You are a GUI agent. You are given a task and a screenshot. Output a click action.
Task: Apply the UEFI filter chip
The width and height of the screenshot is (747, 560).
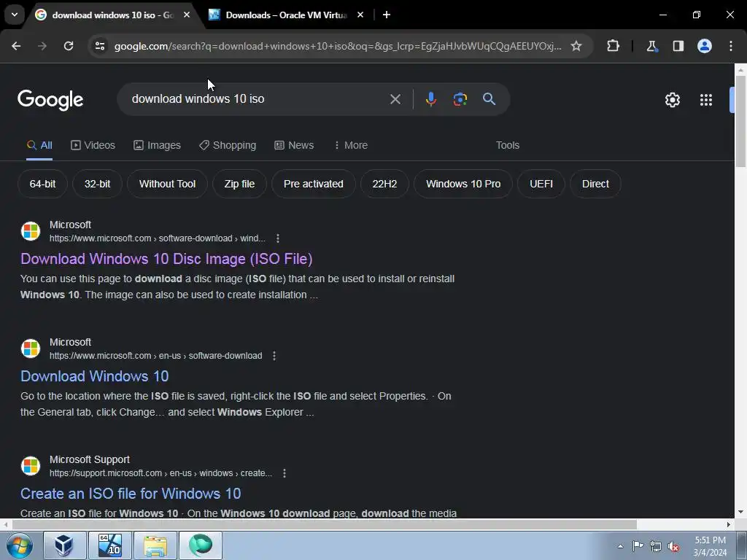[541, 184]
